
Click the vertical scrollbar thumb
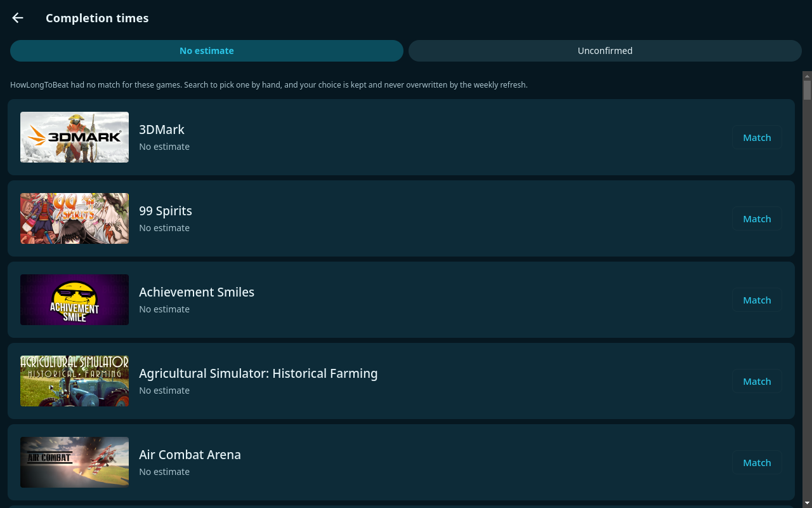pyautogui.click(x=807, y=90)
